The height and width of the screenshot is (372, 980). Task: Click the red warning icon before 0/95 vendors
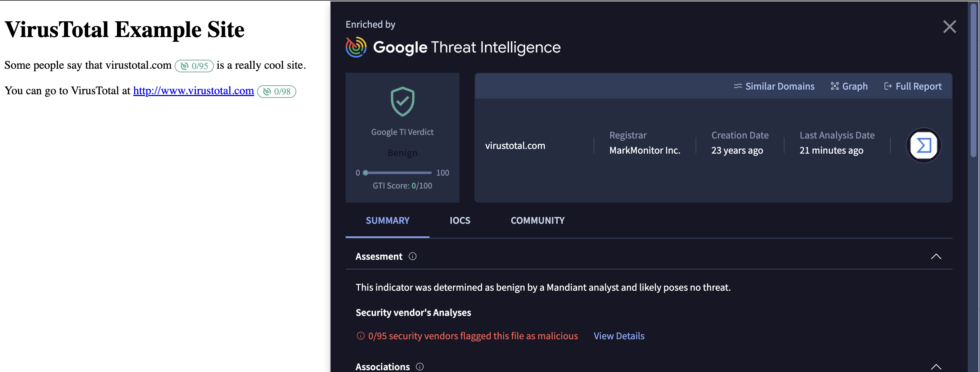pos(360,336)
